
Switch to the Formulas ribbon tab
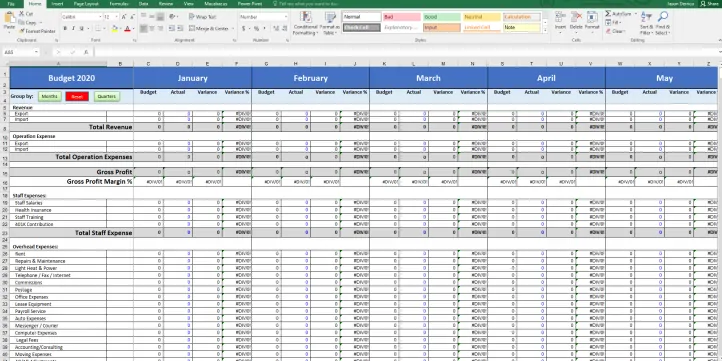pos(119,4)
